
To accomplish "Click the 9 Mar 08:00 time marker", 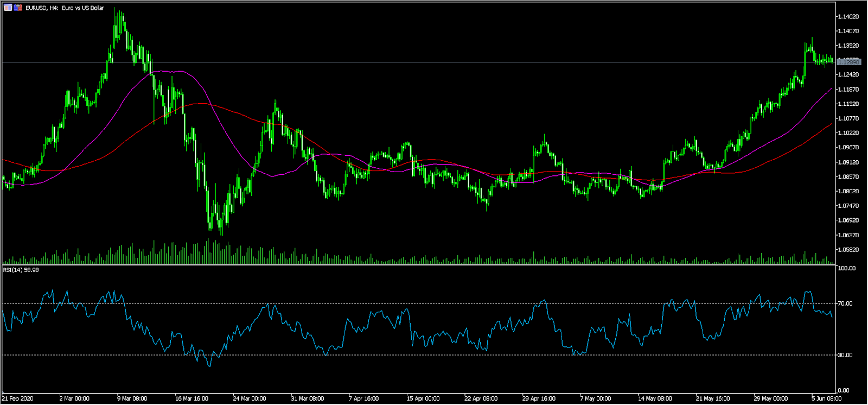I will (x=132, y=398).
